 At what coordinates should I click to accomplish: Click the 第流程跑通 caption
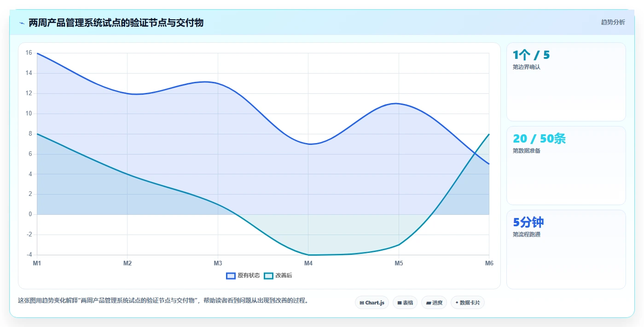point(527,234)
